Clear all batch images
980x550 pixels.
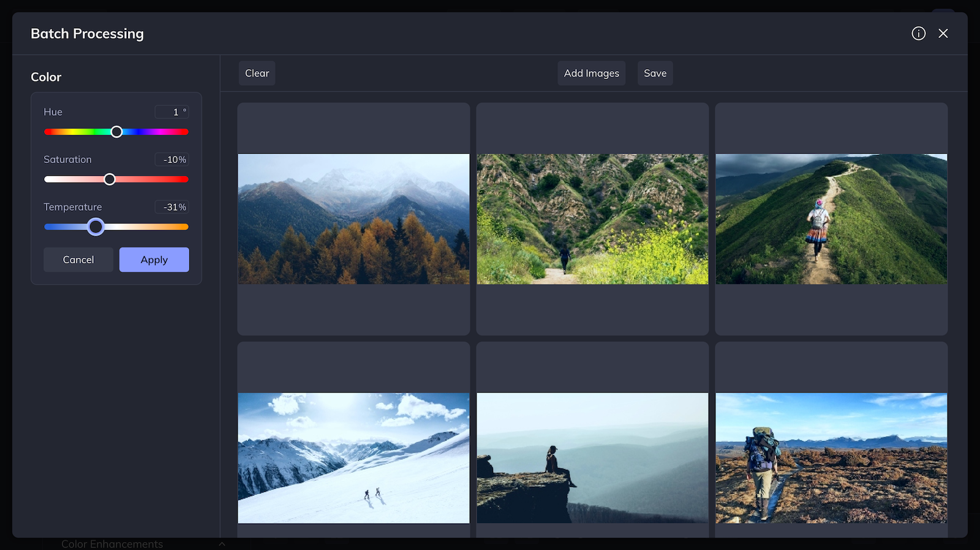(x=257, y=73)
